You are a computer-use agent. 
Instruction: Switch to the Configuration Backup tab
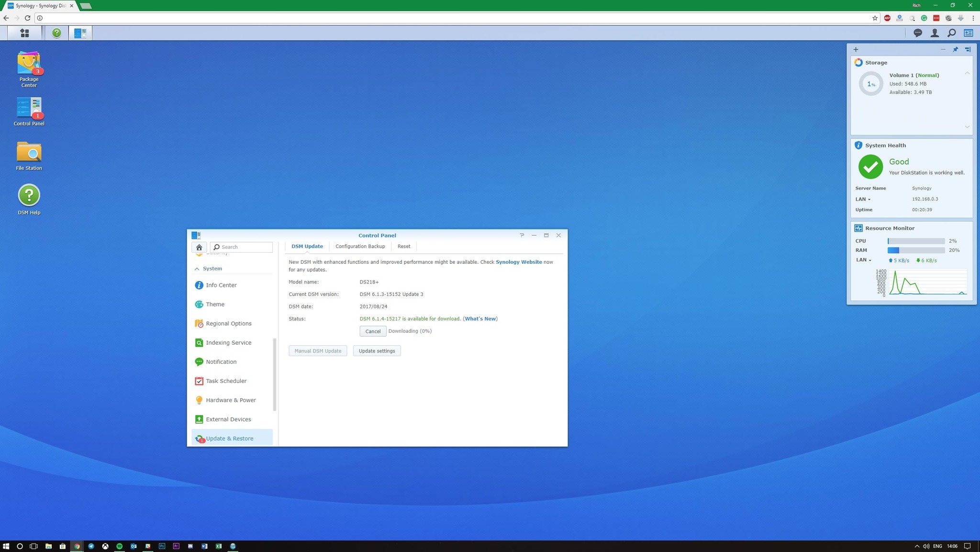click(360, 246)
